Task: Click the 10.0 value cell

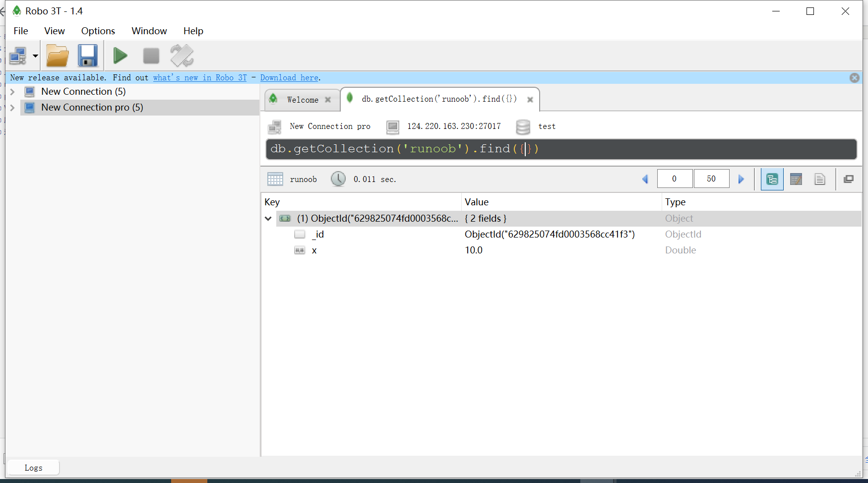Action: point(474,250)
